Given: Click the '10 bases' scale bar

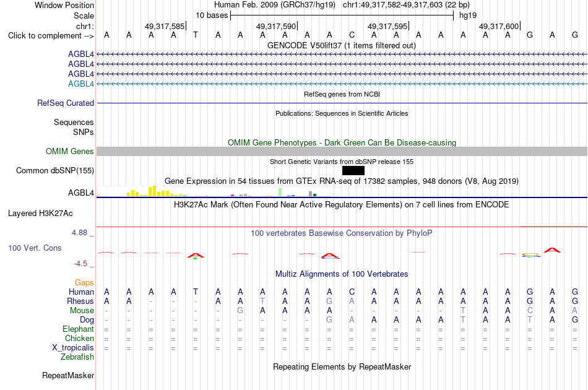Looking at the screenshot, I should pyautogui.click(x=342, y=15).
